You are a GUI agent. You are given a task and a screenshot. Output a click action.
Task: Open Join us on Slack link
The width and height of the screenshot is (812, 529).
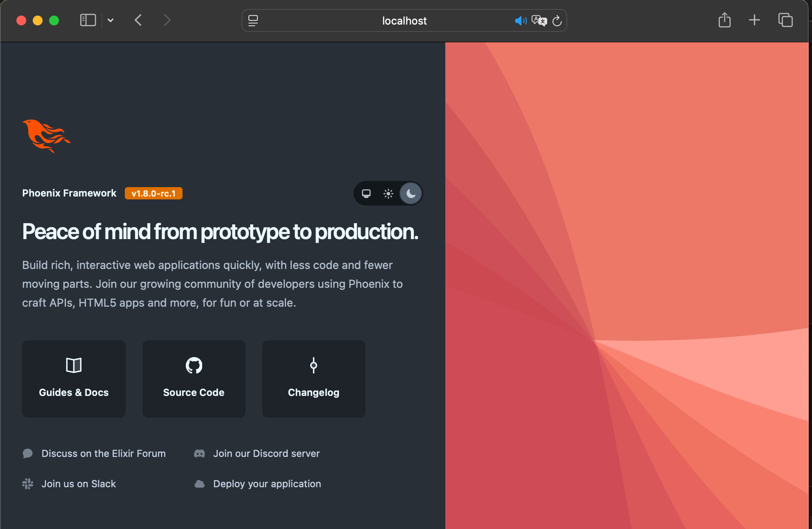(x=69, y=484)
